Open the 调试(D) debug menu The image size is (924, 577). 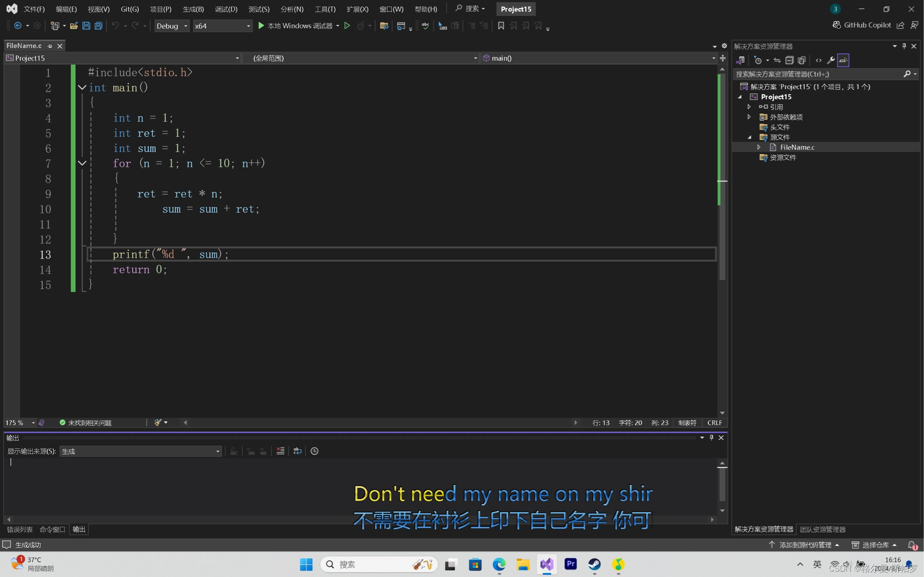click(226, 9)
